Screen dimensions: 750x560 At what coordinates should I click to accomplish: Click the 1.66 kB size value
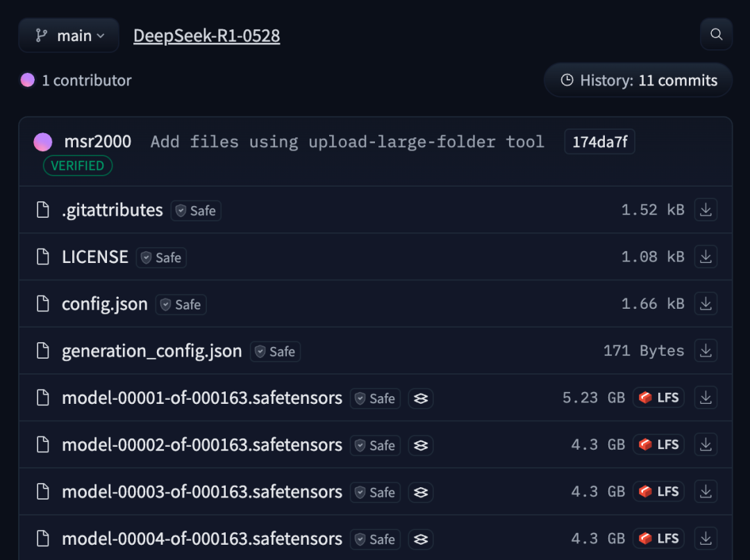tap(653, 303)
